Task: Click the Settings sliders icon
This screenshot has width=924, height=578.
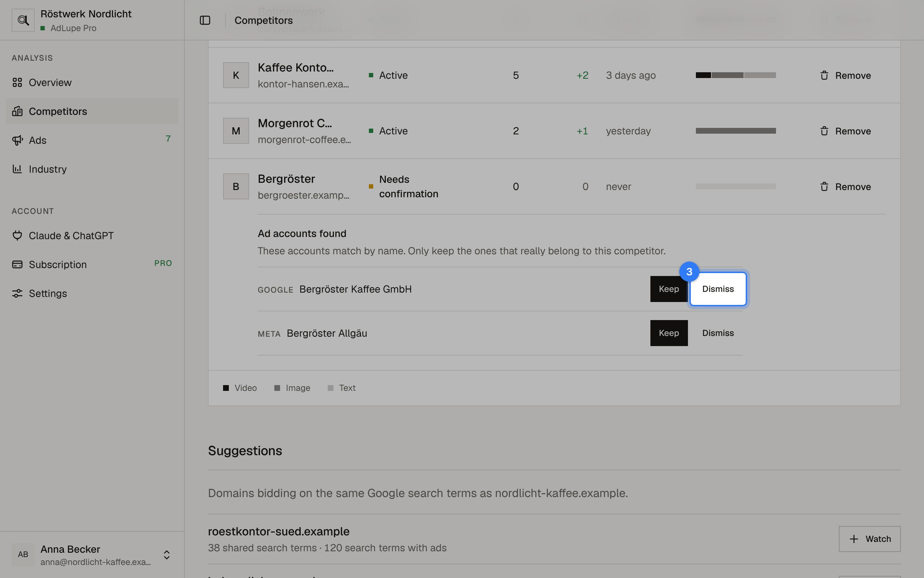Action: pyautogui.click(x=17, y=293)
